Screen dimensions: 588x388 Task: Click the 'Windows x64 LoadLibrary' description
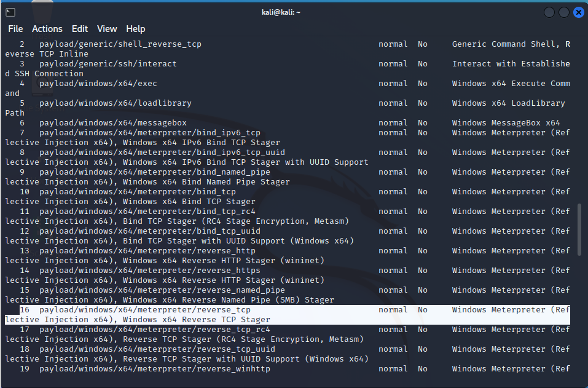[509, 103]
